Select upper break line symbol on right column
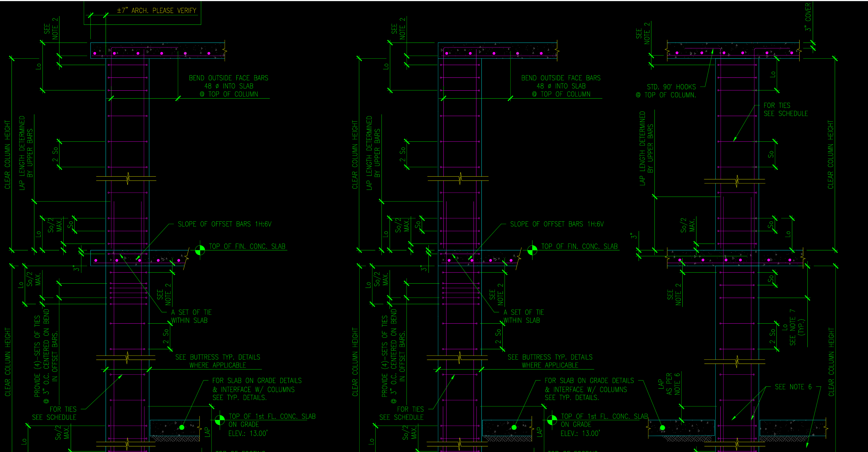The height and width of the screenshot is (452, 868). point(737,181)
